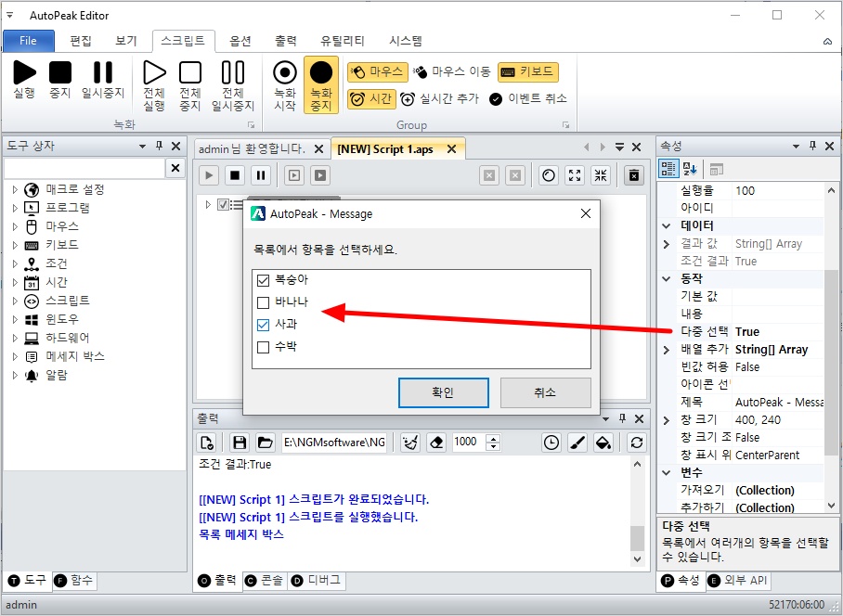Click the trash delete icon in script toolbar
The height and width of the screenshot is (616, 843).
[x=634, y=175]
